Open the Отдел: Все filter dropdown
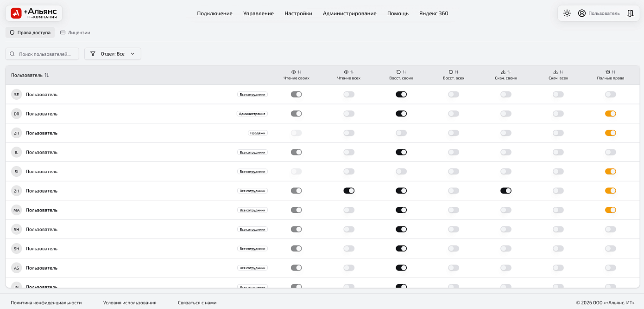 pos(113,54)
